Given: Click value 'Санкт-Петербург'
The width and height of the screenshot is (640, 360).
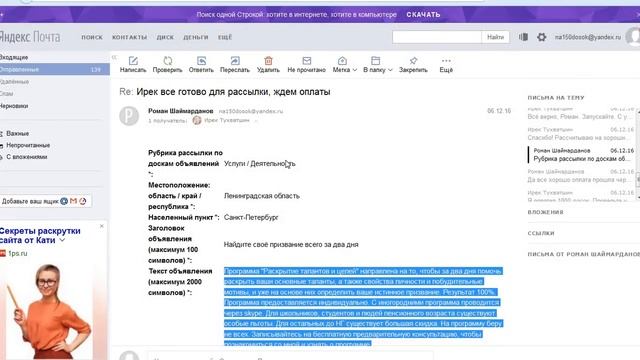Looking at the screenshot, I should click(x=251, y=218).
